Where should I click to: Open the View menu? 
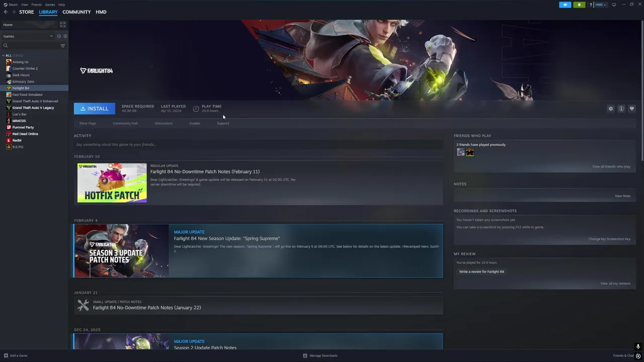pyautogui.click(x=24, y=5)
